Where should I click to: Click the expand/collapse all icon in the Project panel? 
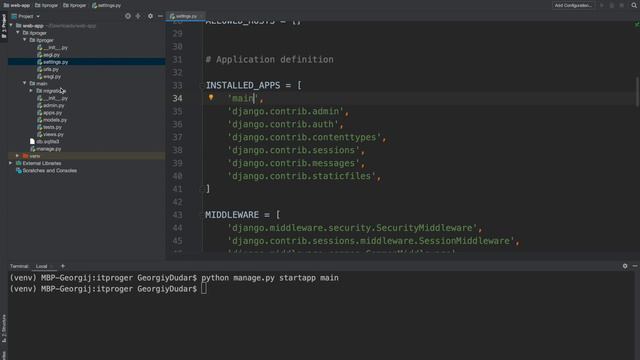point(138,16)
